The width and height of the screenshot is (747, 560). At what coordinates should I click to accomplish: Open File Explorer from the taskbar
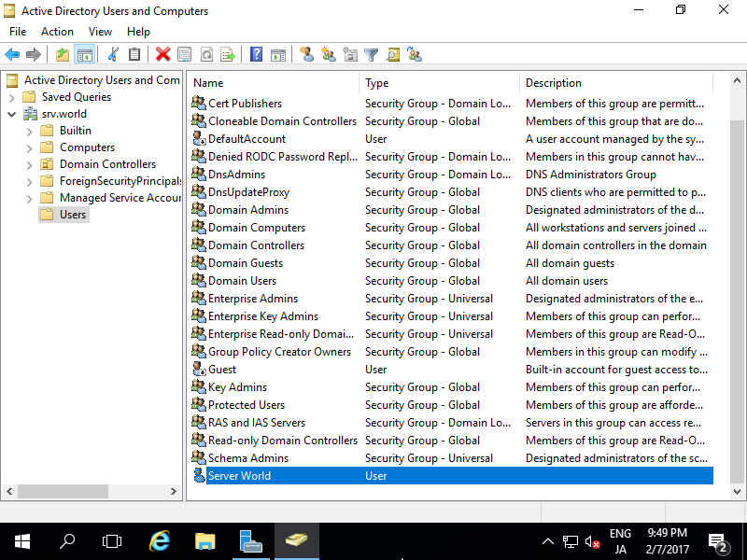[x=204, y=541]
